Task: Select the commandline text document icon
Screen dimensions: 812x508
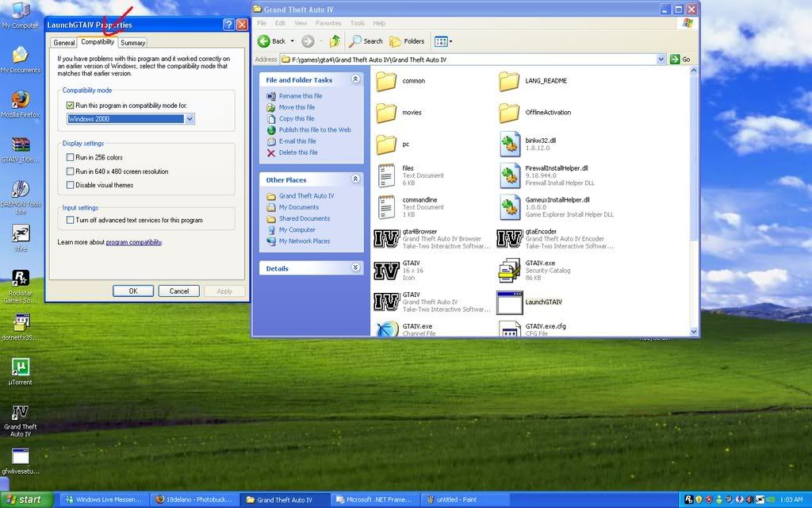Action: coord(386,207)
